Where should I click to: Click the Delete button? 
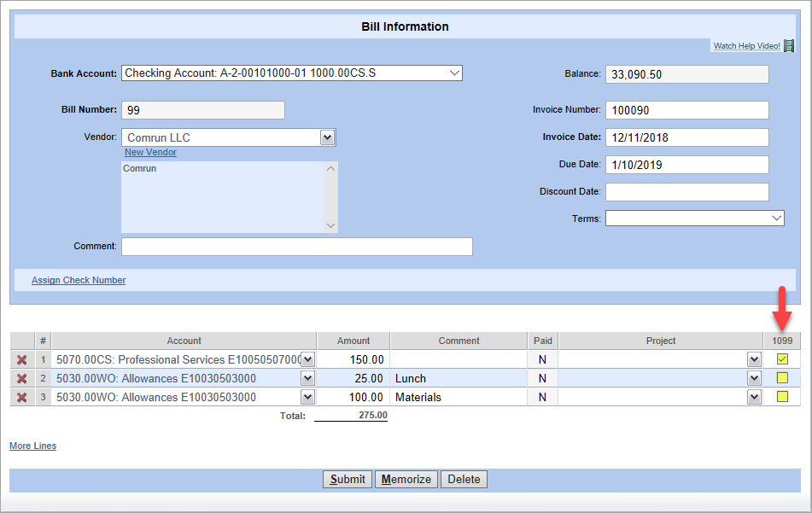pyautogui.click(x=464, y=480)
